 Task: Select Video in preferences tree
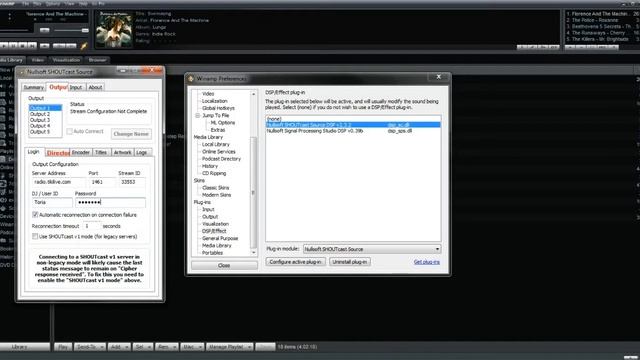[208, 94]
